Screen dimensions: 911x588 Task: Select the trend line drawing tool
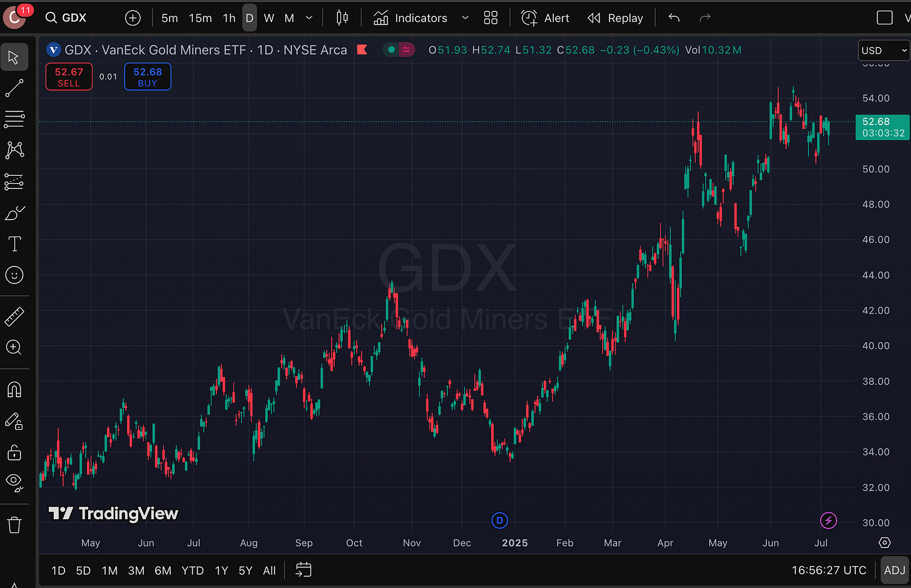(x=14, y=88)
